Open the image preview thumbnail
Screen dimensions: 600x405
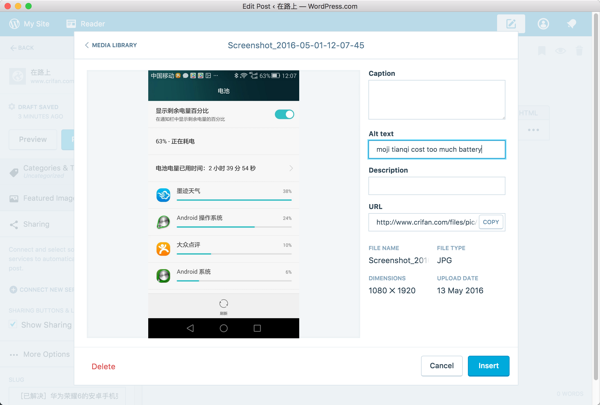point(223,204)
